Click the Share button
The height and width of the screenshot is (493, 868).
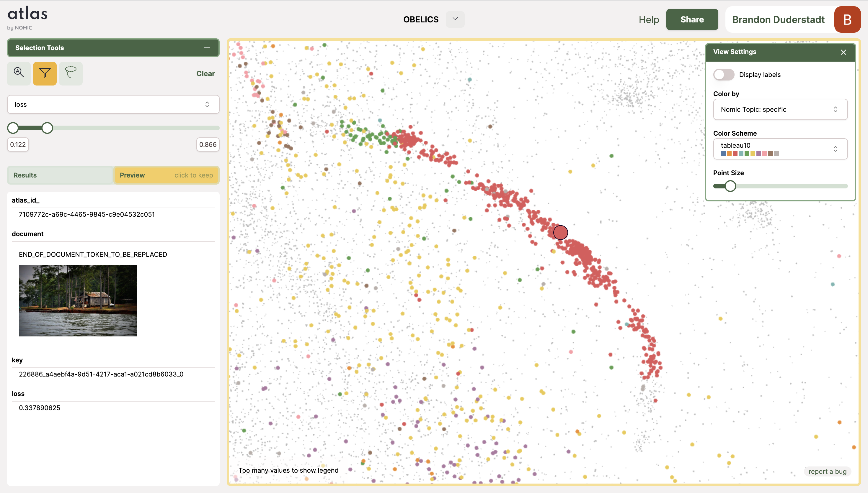(692, 20)
